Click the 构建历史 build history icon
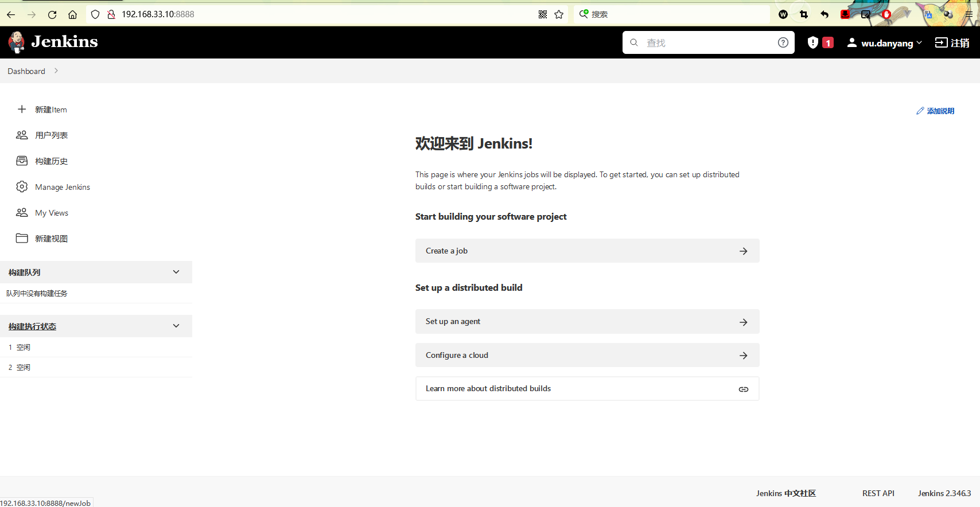The image size is (980, 507). pyautogui.click(x=22, y=161)
